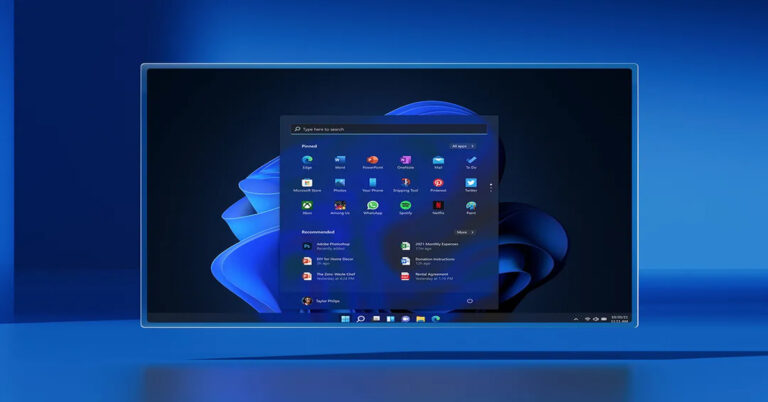Click the clock and date on taskbar
Viewport: 768px width, 402px height.
(620, 319)
